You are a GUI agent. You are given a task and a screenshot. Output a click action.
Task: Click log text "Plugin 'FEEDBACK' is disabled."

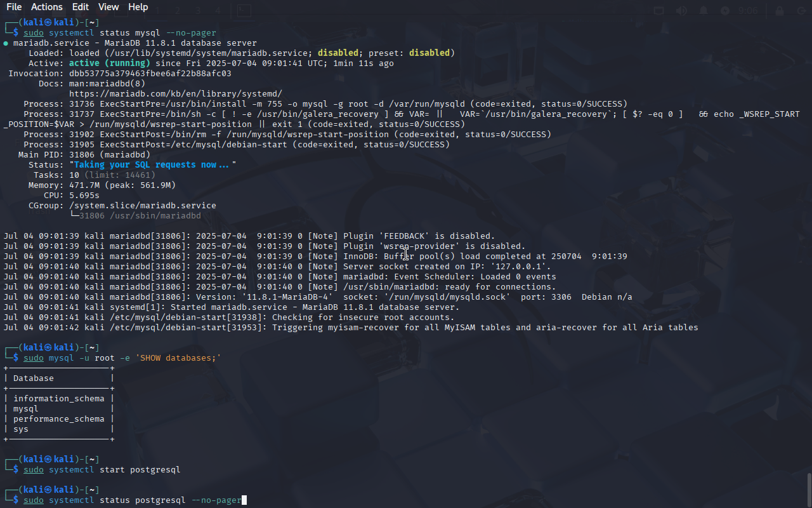click(419, 236)
